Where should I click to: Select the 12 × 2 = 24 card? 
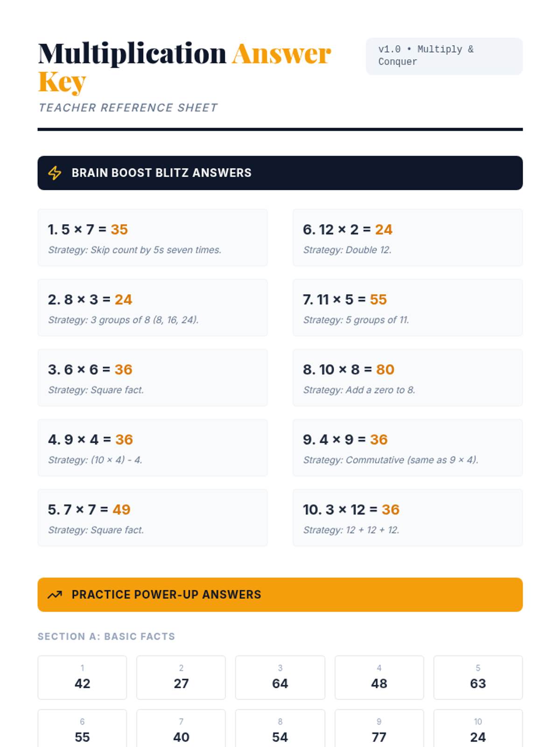407,238
